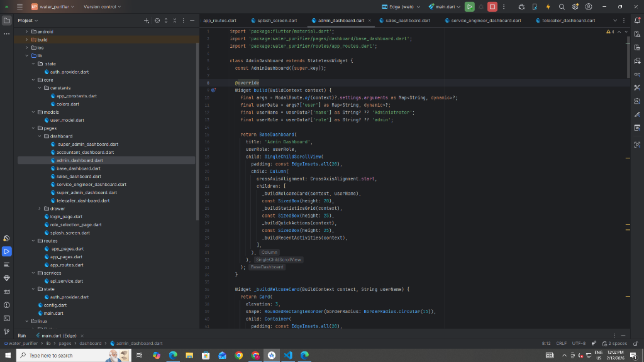644x362 pixels.
Task: Stop the running app with the red Stop button
Action: coord(492,6)
